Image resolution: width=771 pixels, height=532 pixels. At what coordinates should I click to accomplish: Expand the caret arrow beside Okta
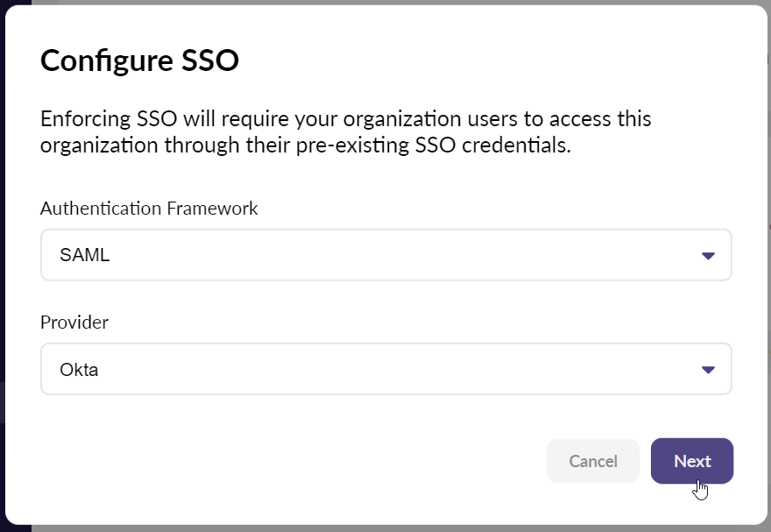tap(708, 370)
